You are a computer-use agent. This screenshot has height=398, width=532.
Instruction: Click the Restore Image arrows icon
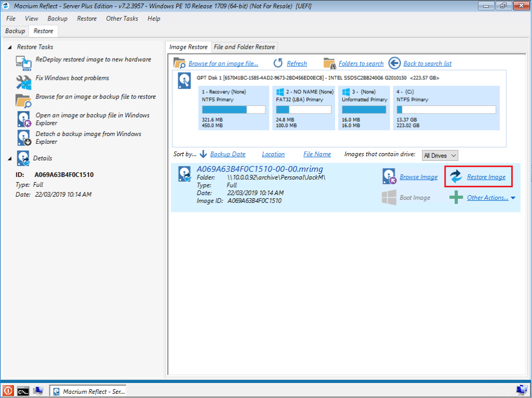coord(456,177)
